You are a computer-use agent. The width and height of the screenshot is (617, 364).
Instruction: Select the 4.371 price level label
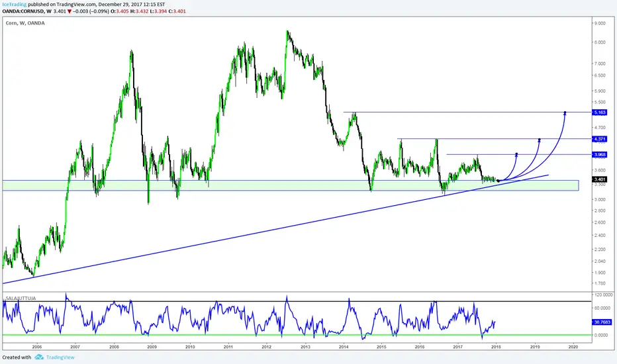600,139
